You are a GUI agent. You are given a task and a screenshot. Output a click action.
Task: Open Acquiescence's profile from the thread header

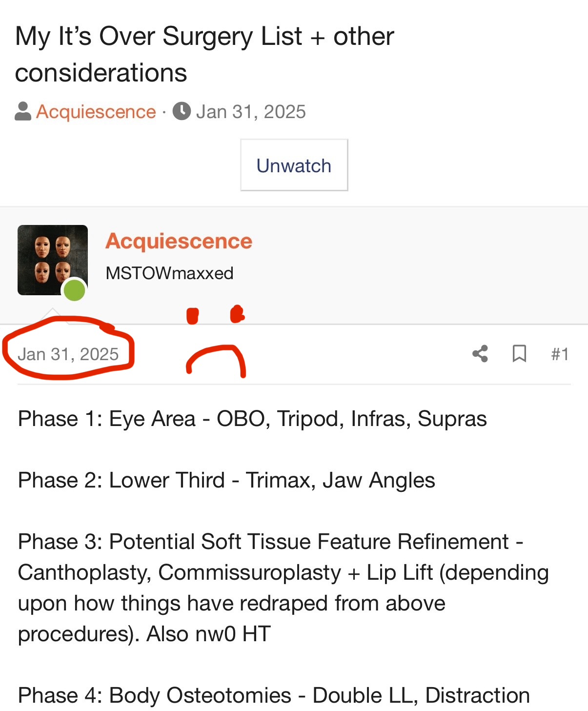pyautogui.click(x=96, y=112)
